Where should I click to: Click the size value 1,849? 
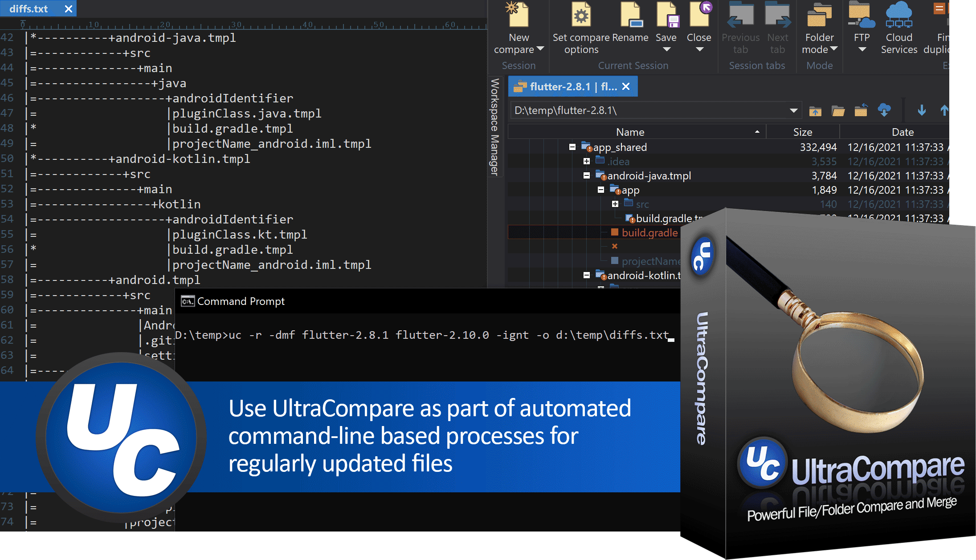[x=824, y=190]
